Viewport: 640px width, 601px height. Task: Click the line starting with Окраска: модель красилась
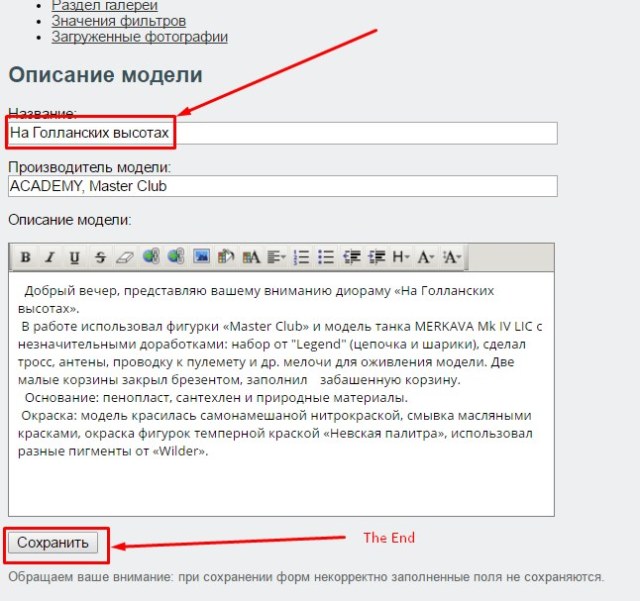point(276,415)
